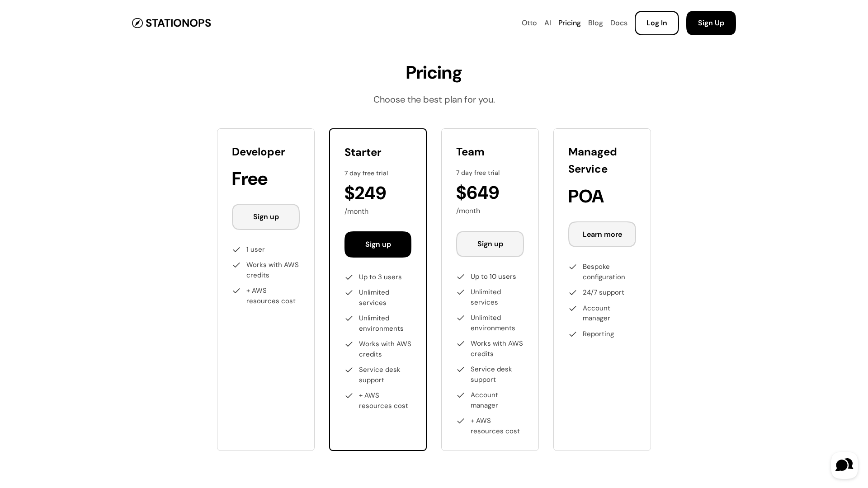The image size is (868, 488).
Task: Select the Pricing navigation item
Action: pos(569,23)
